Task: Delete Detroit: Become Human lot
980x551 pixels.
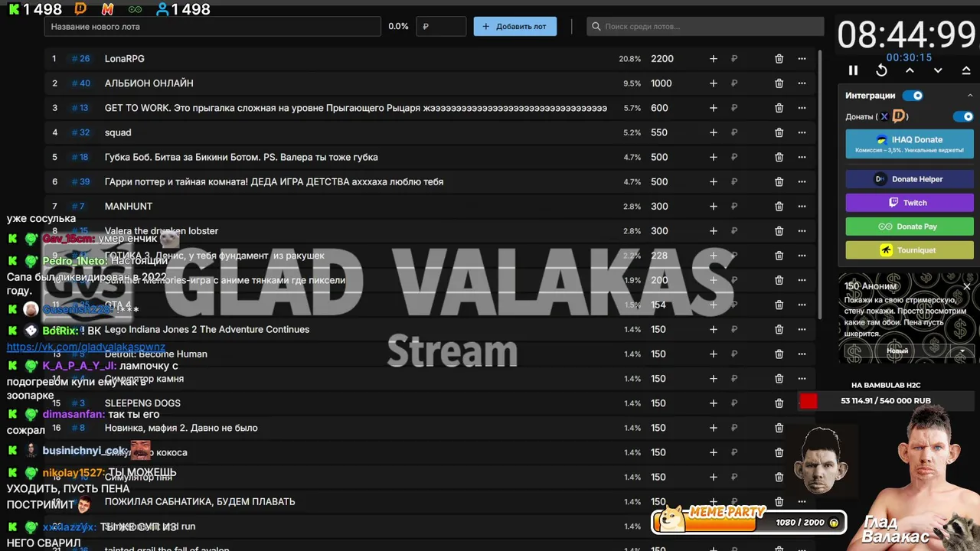Action: (779, 354)
